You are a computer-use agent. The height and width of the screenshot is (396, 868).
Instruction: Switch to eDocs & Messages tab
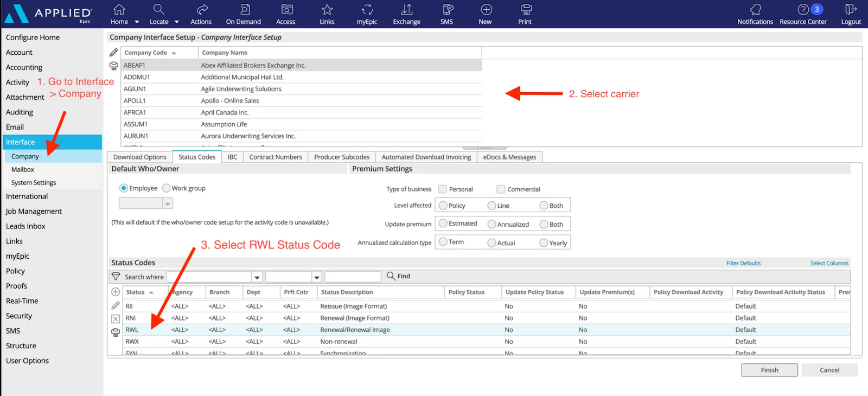509,157
